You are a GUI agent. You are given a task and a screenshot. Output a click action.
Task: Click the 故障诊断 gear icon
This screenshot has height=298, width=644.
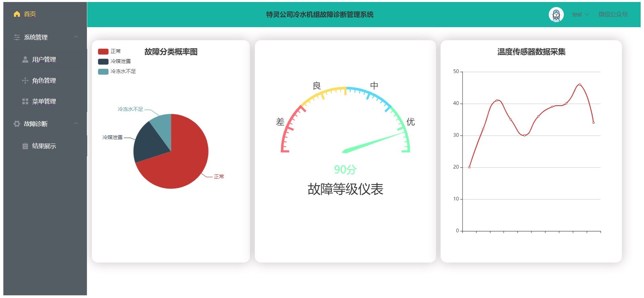pos(17,124)
